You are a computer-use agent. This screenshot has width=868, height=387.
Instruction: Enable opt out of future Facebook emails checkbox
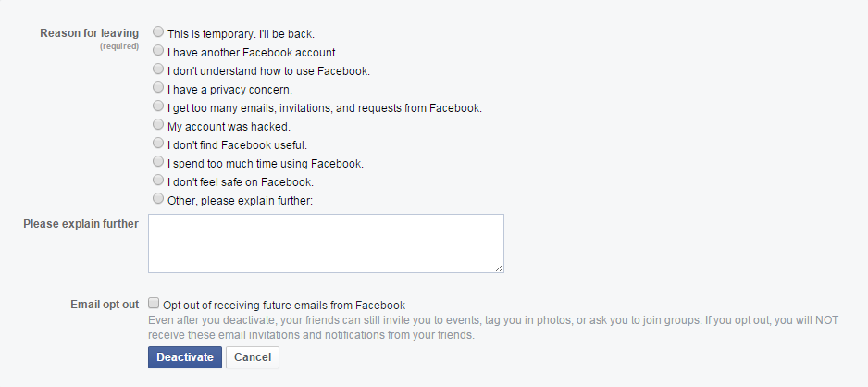click(x=155, y=304)
